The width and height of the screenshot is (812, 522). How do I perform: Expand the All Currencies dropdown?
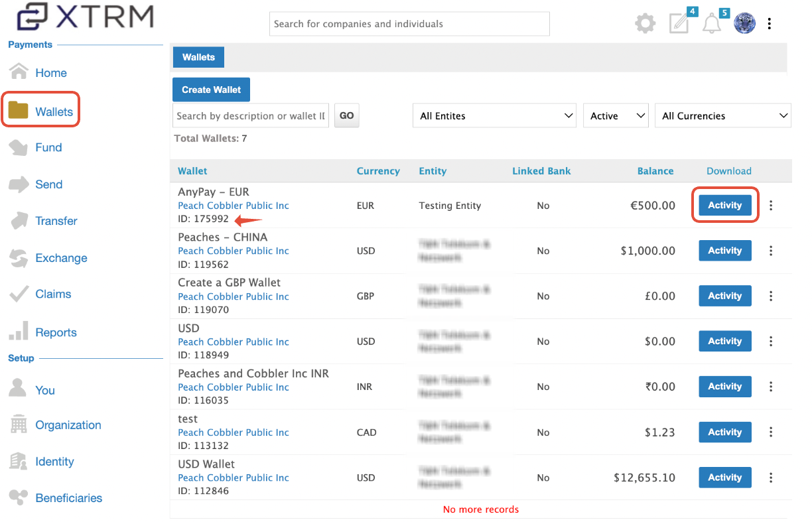tap(722, 115)
